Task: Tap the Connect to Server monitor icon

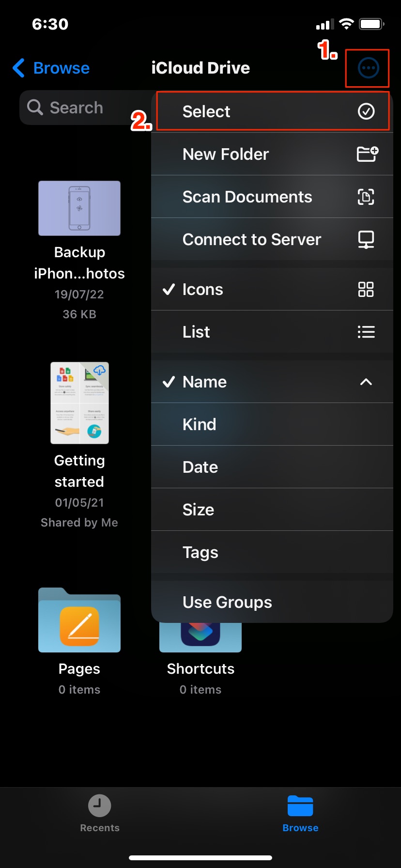Action: tap(366, 239)
